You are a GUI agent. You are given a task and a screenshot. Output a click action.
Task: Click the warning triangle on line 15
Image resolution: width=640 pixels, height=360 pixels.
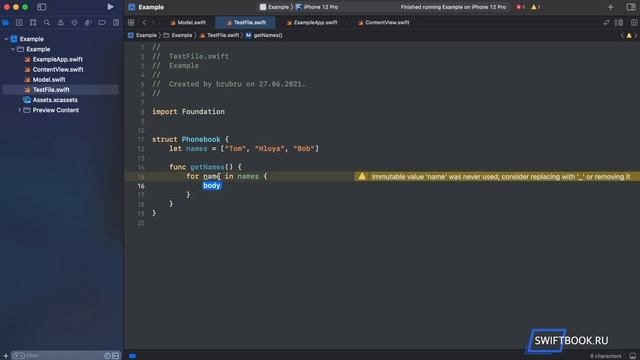362,176
